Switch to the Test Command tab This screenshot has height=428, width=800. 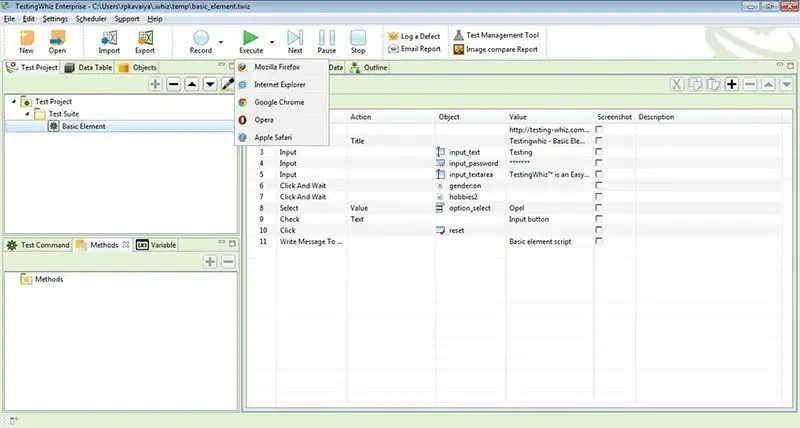39,245
